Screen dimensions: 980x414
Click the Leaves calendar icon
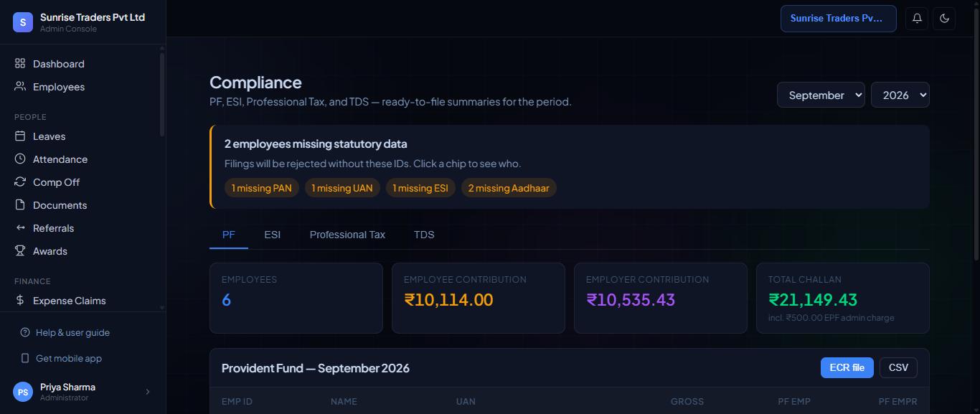pos(20,136)
